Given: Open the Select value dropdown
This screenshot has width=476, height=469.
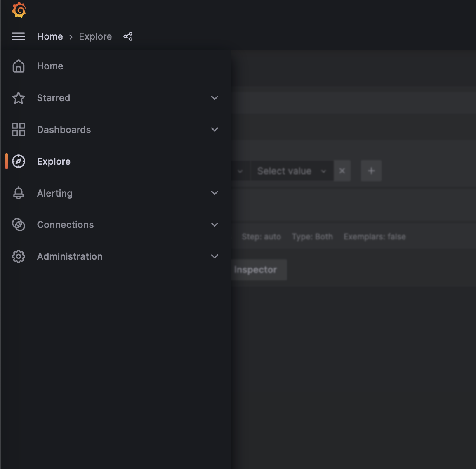Looking at the screenshot, I should pos(291,171).
